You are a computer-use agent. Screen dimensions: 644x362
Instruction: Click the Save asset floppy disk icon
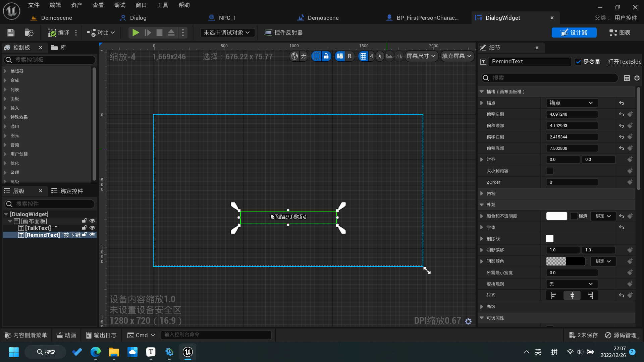(x=11, y=33)
